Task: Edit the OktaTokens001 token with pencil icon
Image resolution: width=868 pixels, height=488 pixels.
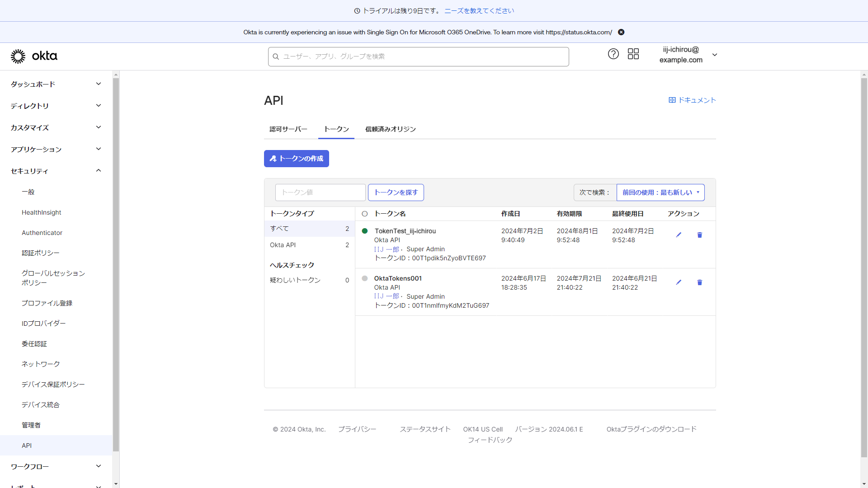Action: tap(679, 282)
